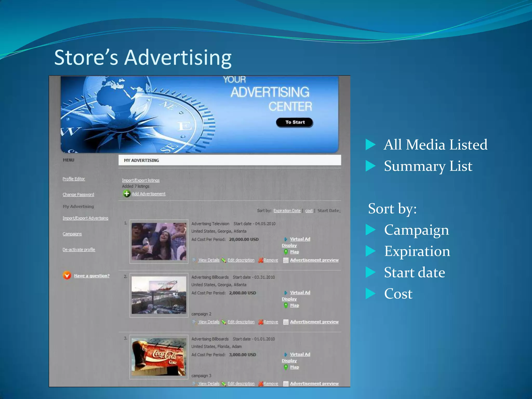Open Campaigns in the left menu

tap(72, 234)
